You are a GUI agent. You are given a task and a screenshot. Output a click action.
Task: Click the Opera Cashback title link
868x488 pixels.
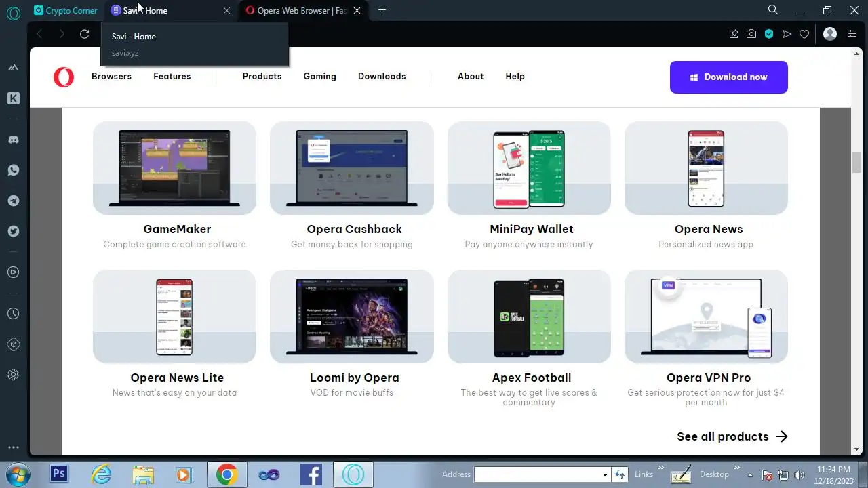(354, 229)
